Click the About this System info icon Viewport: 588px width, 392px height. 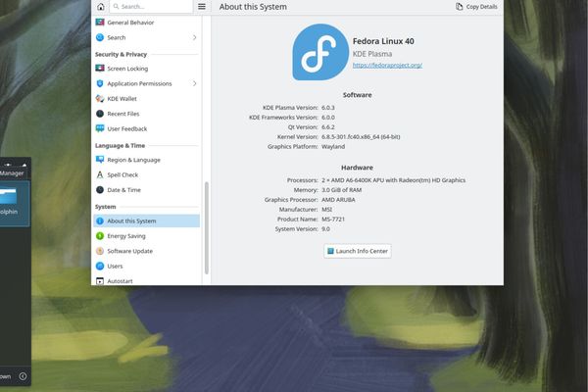pos(100,220)
